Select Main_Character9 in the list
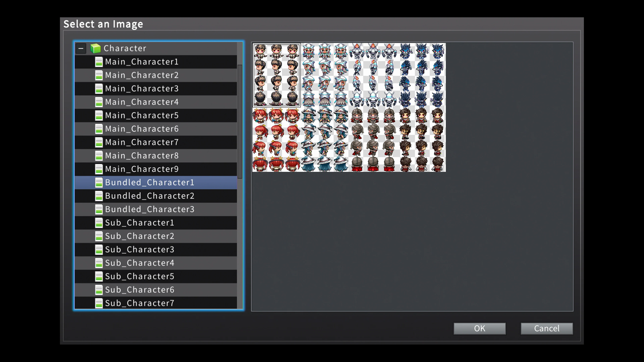 point(142,169)
